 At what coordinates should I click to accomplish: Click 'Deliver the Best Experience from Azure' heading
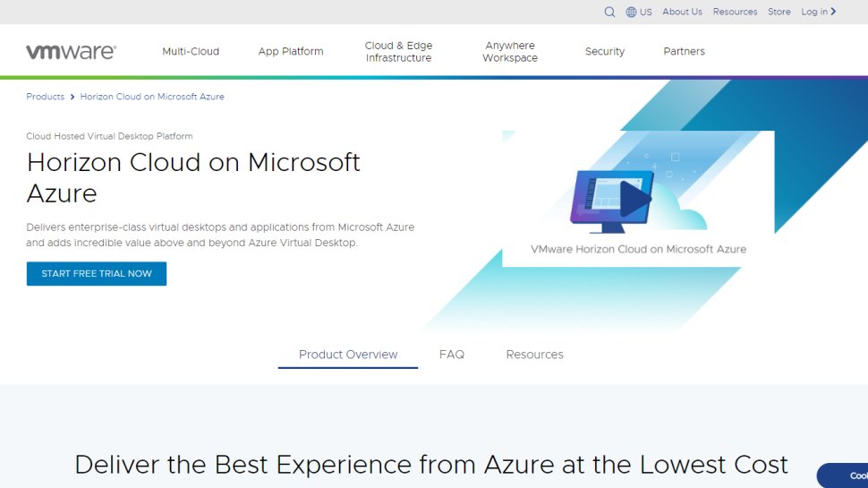(x=431, y=465)
